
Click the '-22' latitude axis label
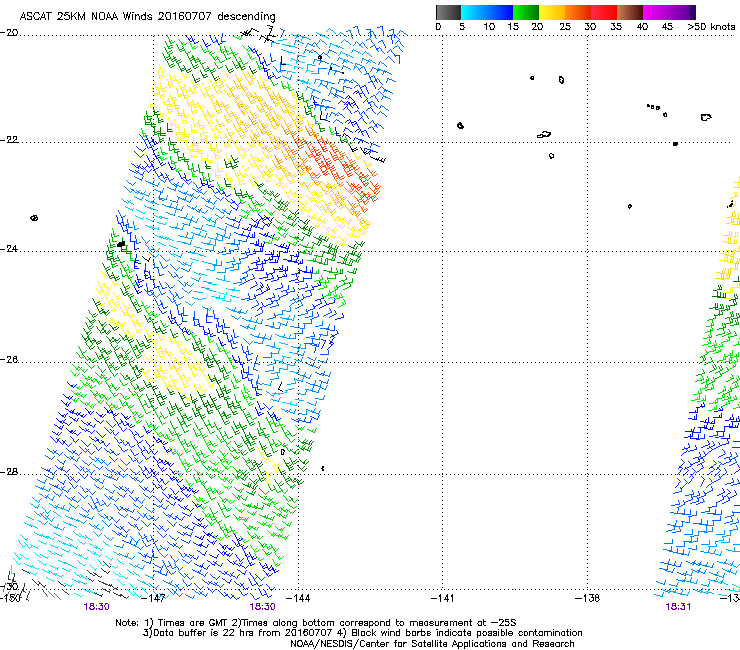[x=9, y=140]
